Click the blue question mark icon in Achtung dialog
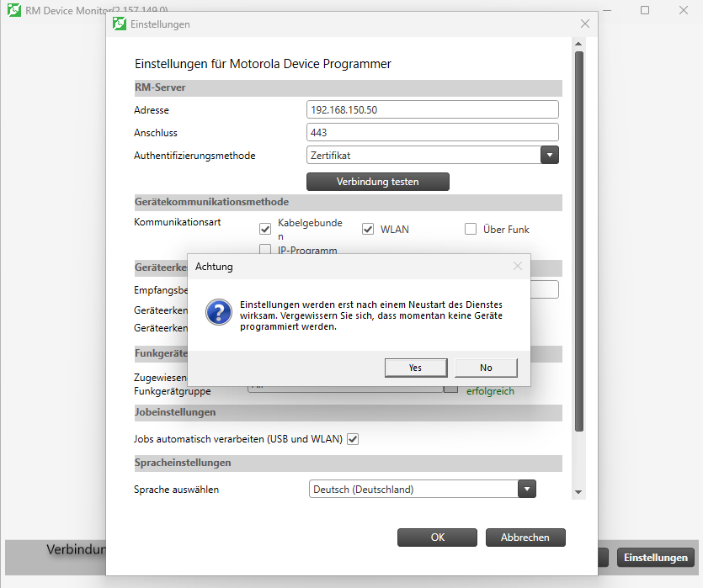Screen dimensions: 703x588 click(x=219, y=312)
